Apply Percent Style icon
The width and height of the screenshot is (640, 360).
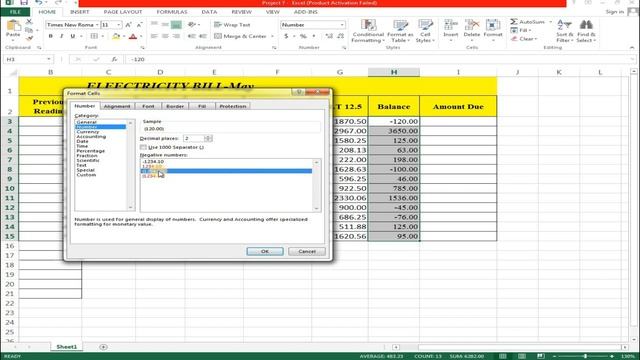[x=303, y=36]
